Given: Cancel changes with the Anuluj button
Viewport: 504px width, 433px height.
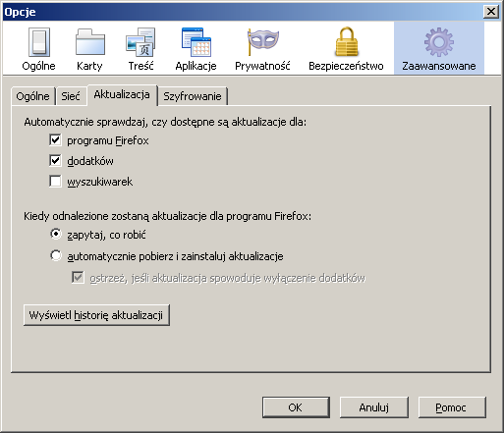Looking at the screenshot, I should [374, 407].
